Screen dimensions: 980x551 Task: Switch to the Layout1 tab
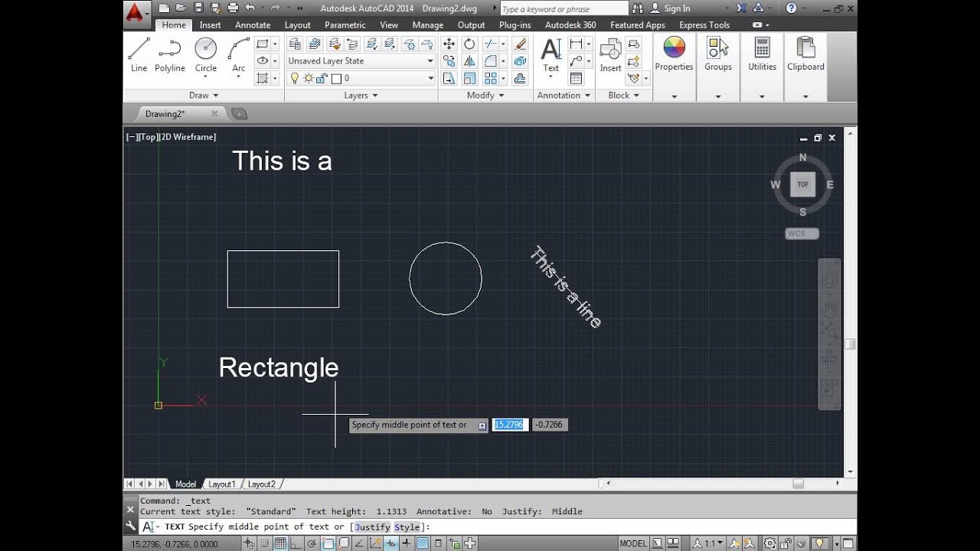click(x=222, y=484)
